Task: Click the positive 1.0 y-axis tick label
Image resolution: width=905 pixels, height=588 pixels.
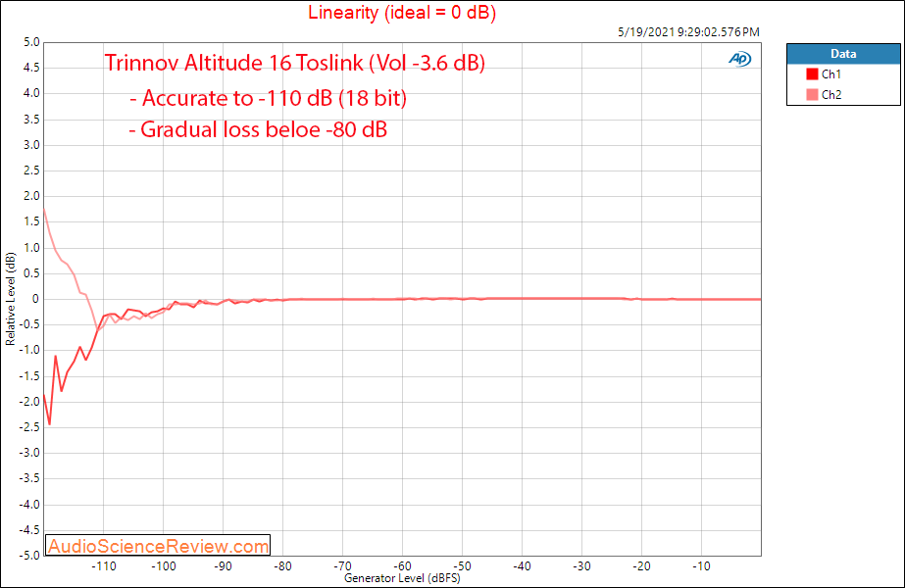Action: pyautogui.click(x=31, y=248)
